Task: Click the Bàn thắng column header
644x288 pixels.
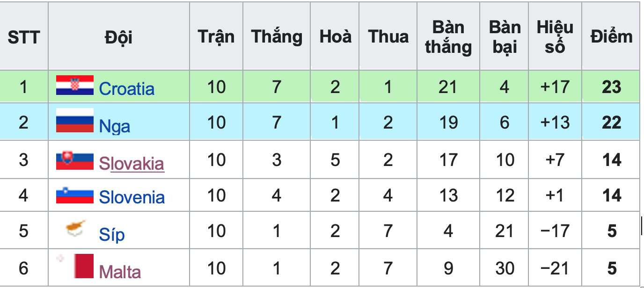Action: click(448, 36)
